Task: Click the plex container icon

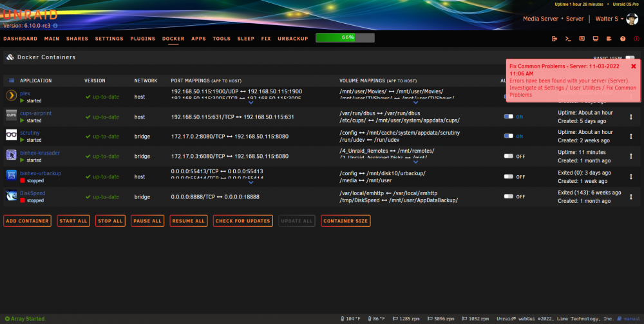Action: [11, 96]
